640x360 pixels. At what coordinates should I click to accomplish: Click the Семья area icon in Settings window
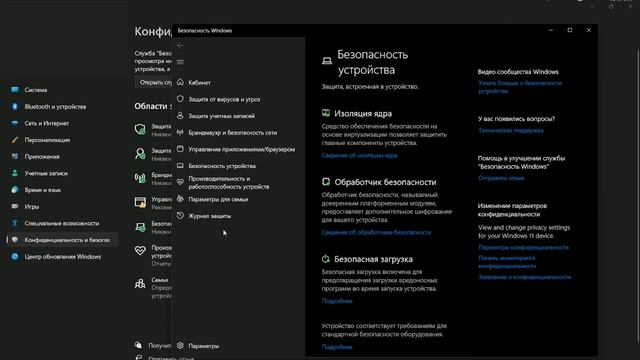(x=140, y=283)
